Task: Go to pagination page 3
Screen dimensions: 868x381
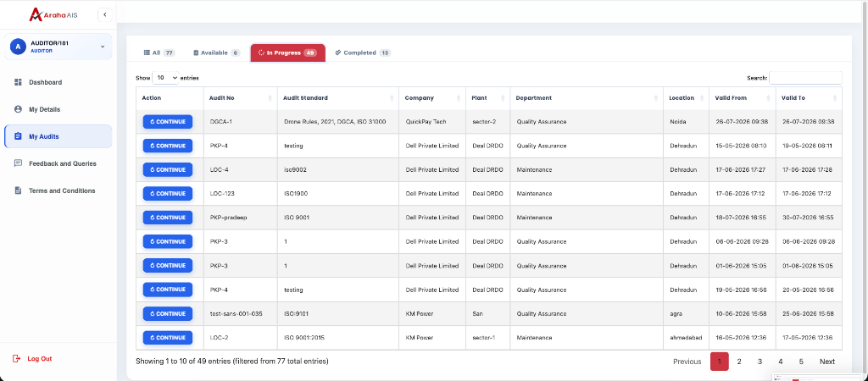Action: 760,362
